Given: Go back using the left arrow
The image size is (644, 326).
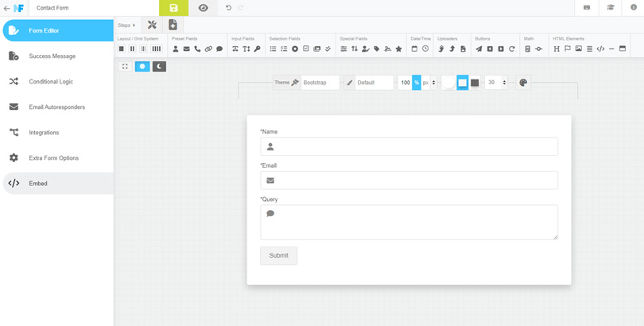Looking at the screenshot, I should pos(6,8).
